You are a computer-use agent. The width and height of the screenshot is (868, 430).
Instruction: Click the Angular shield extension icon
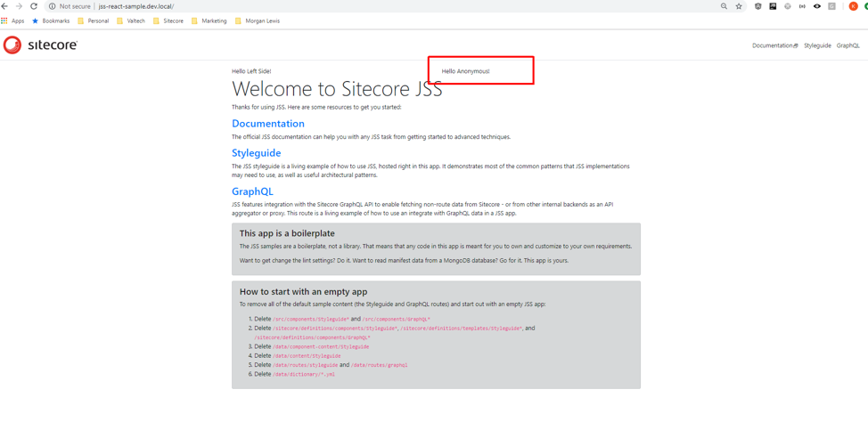pos(757,6)
